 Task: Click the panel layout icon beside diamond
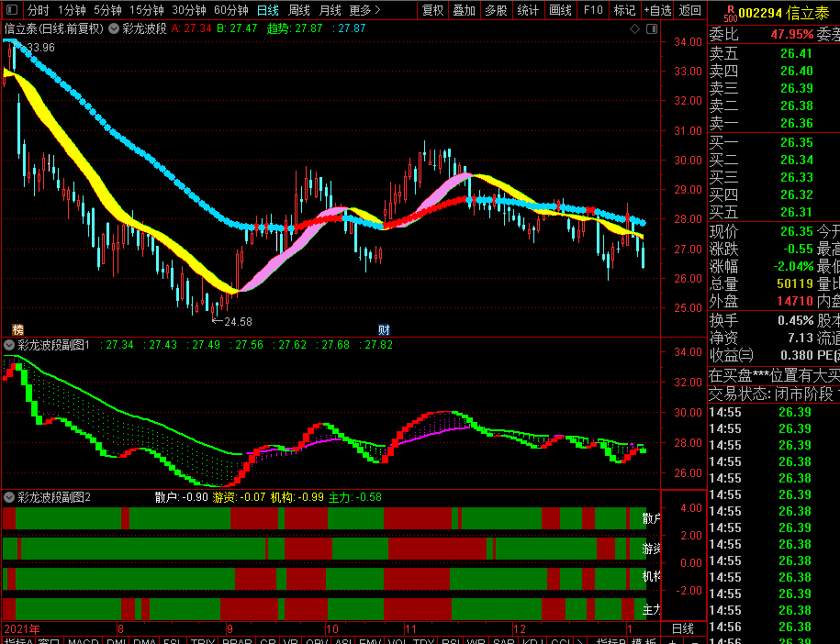[x=651, y=28]
